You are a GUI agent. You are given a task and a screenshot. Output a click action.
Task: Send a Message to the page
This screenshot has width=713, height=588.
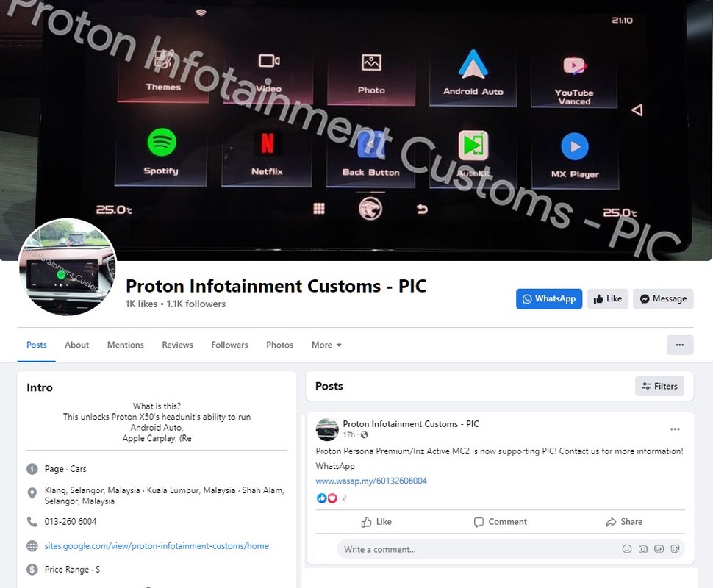pyautogui.click(x=663, y=298)
